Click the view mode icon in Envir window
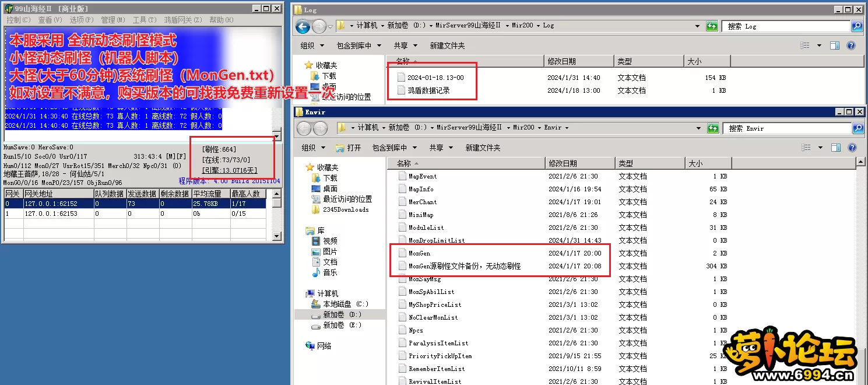Image resolution: width=868 pixels, height=385 pixels. click(x=805, y=148)
